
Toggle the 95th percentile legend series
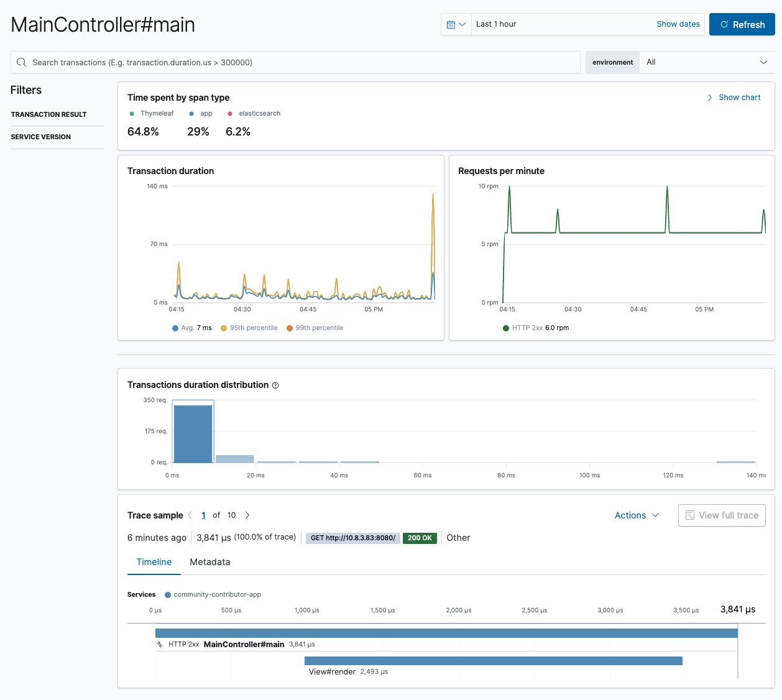click(x=249, y=328)
